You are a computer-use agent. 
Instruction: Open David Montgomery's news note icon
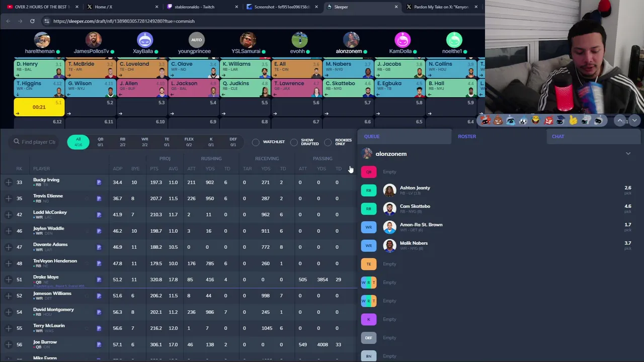[99, 312]
